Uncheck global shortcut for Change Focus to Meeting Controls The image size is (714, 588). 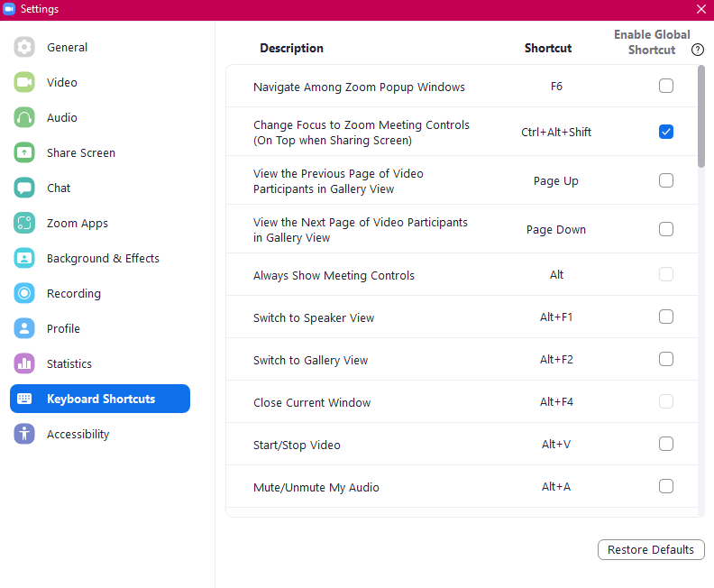(665, 132)
